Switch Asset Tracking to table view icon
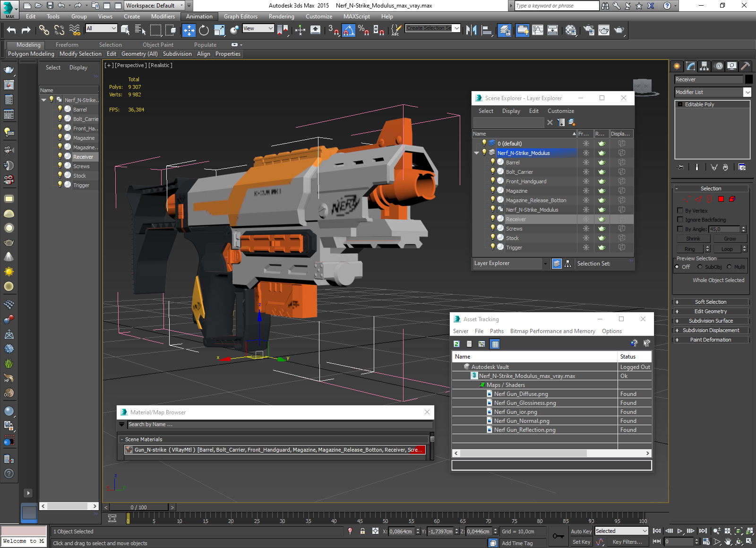This screenshot has height=548, width=756. pos(495,344)
